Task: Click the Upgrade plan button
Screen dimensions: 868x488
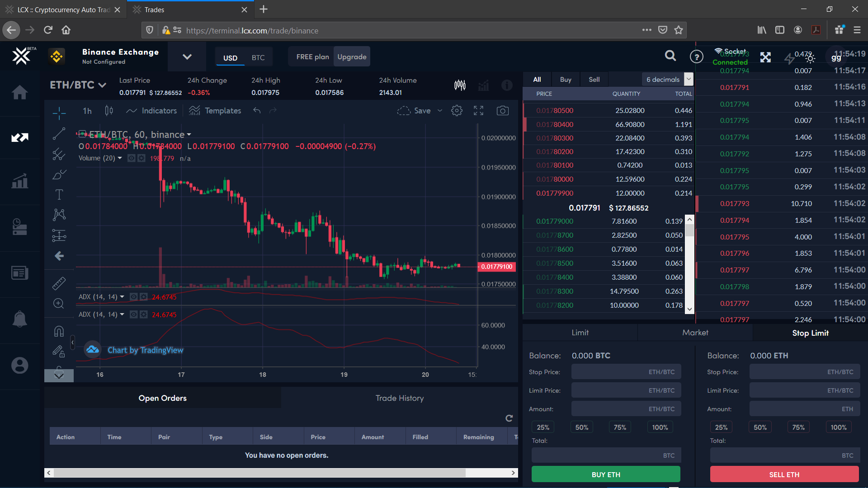Action: point(352,57)
